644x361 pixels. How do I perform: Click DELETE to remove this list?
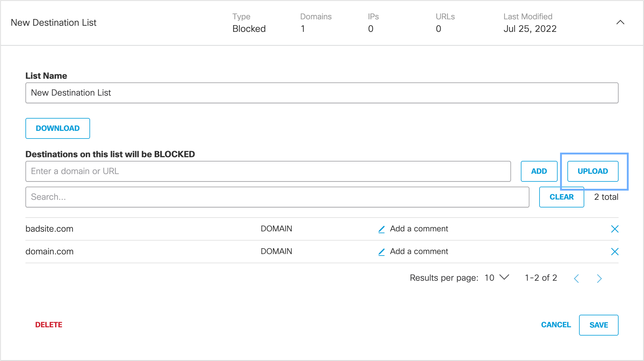tap(49, 325)
